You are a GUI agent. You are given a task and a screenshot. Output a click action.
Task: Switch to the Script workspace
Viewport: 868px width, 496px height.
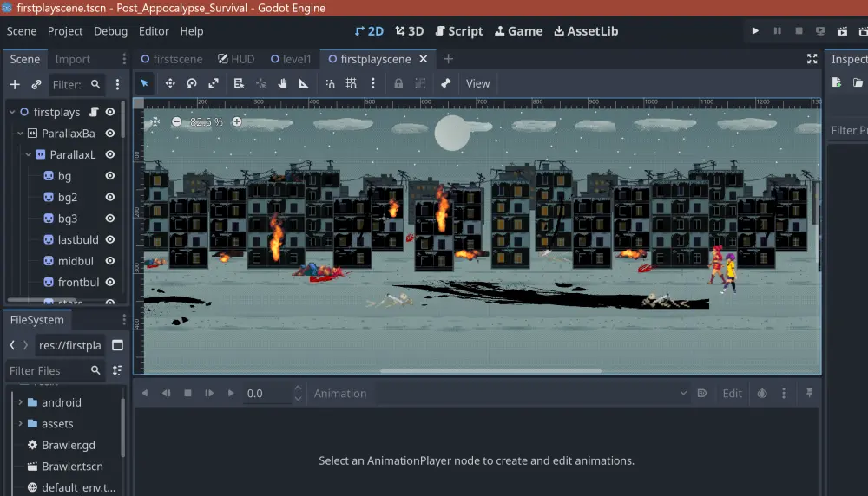pos(459,31)
